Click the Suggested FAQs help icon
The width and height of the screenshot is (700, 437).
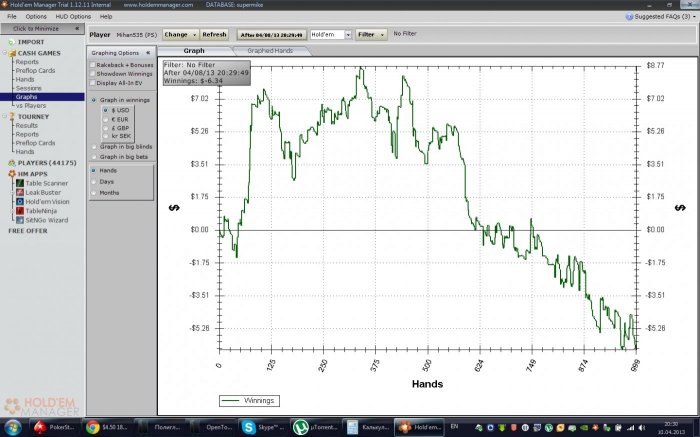click(628, 17)
